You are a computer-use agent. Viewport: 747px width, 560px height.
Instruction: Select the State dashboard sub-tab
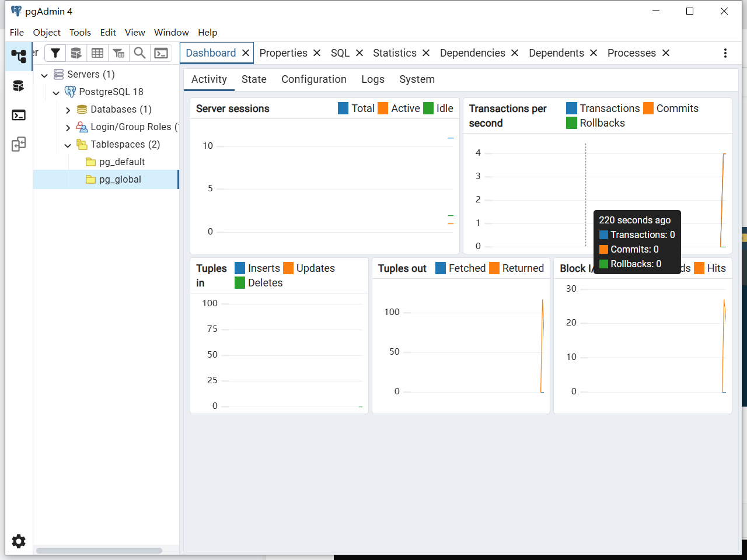254,79
